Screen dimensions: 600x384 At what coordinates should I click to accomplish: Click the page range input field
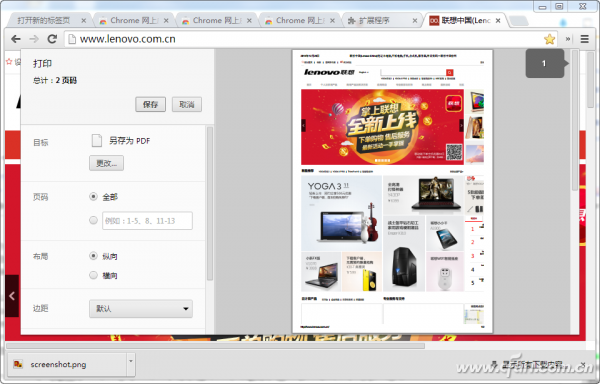(147, 221)
